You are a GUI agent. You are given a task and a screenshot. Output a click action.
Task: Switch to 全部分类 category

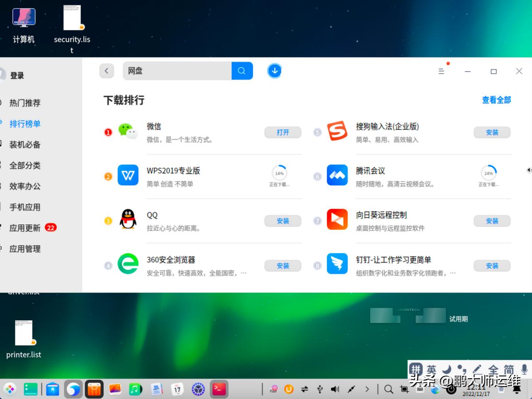click(24, 165)
